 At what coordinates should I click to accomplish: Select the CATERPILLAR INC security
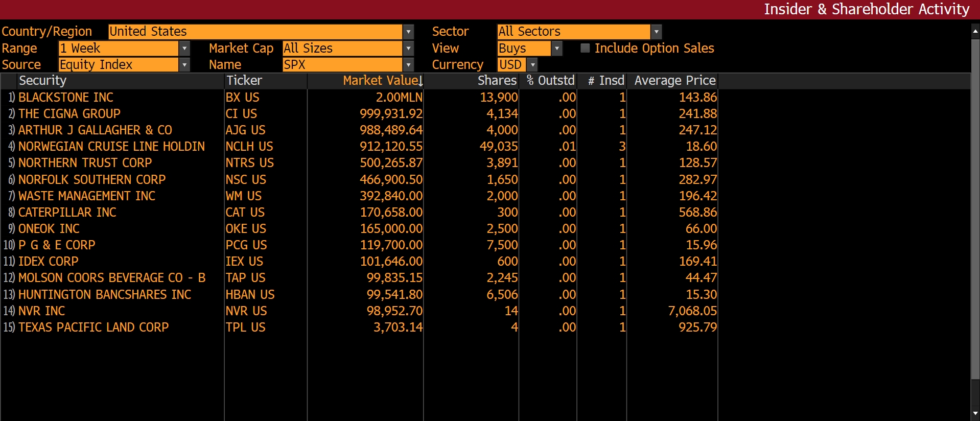click(67, 213)
